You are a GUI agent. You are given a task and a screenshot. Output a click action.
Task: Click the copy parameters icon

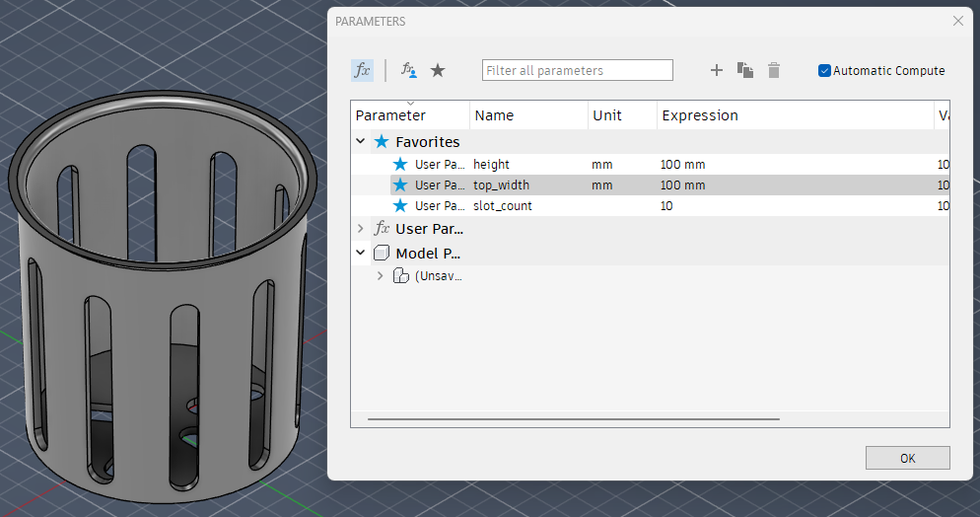(x=745, y=70)
